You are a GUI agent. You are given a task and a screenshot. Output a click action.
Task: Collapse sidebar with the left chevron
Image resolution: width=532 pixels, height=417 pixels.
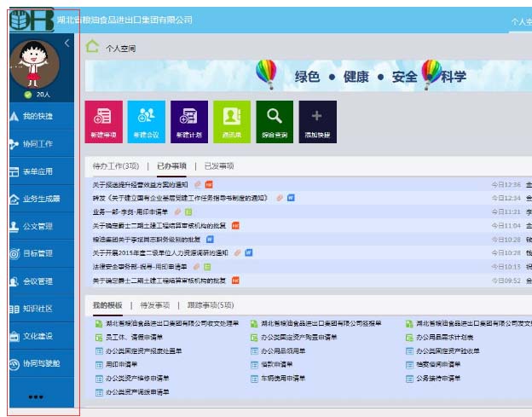tap(67, 43)
